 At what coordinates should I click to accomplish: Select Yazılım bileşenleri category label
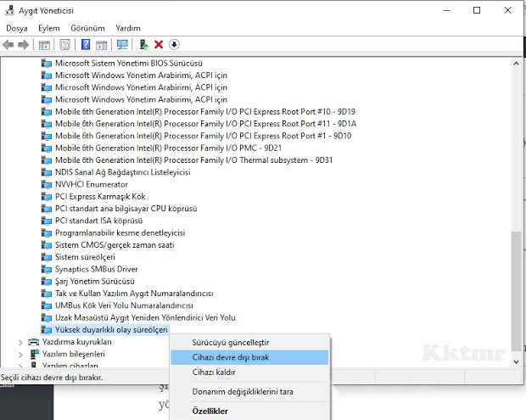[74, 354]
